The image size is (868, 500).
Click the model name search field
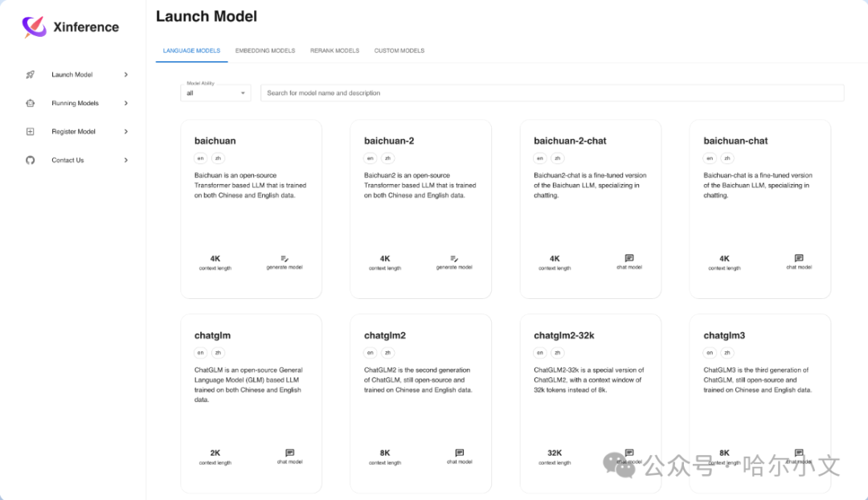[552, 93]
